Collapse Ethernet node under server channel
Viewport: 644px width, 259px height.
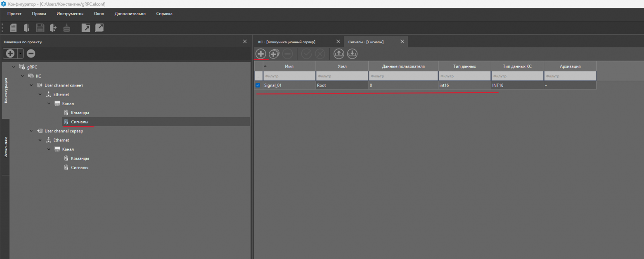tap(40, 140)
